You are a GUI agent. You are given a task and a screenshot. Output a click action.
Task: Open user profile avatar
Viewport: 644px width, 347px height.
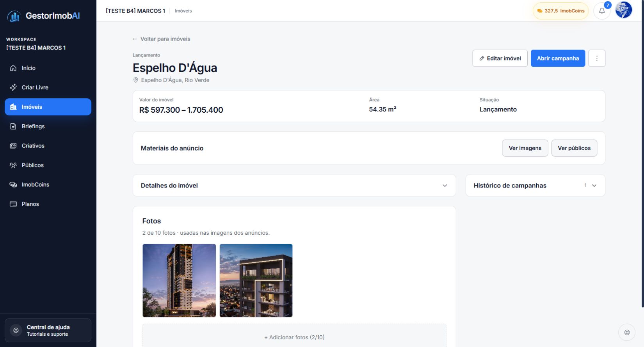tap(624, 10)
